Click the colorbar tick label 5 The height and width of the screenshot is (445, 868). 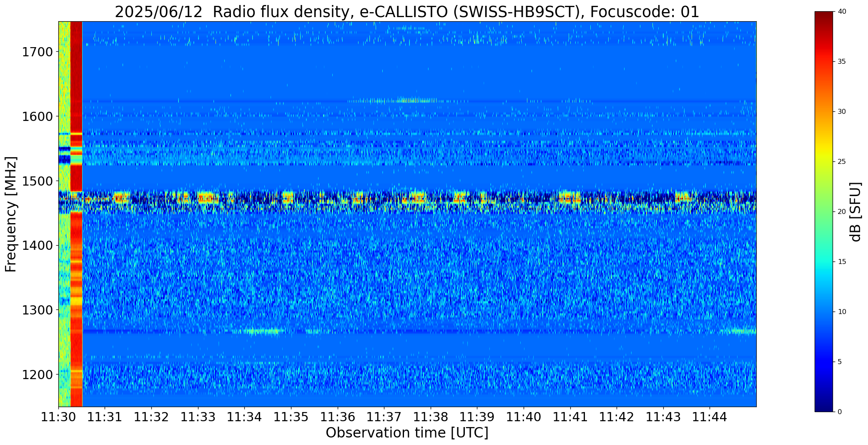click(840, 362)
